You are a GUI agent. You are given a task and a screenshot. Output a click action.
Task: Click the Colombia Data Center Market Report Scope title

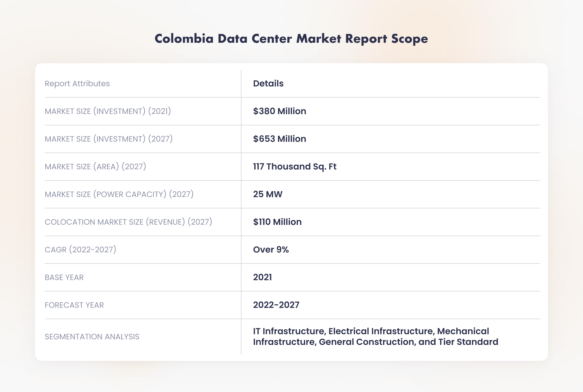(291, 39)
